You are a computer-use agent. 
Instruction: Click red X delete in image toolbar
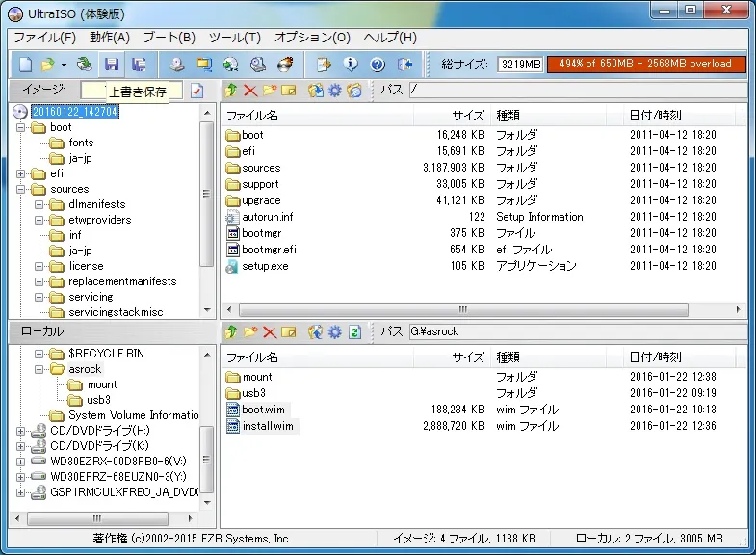(x=250, y=91)
